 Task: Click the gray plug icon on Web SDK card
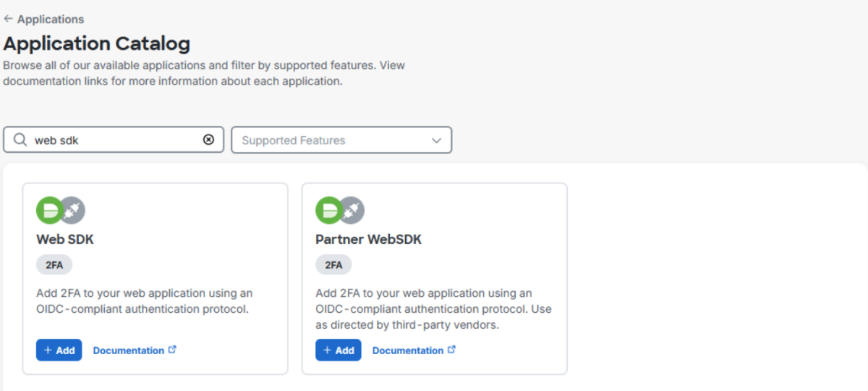coord(73,210)
